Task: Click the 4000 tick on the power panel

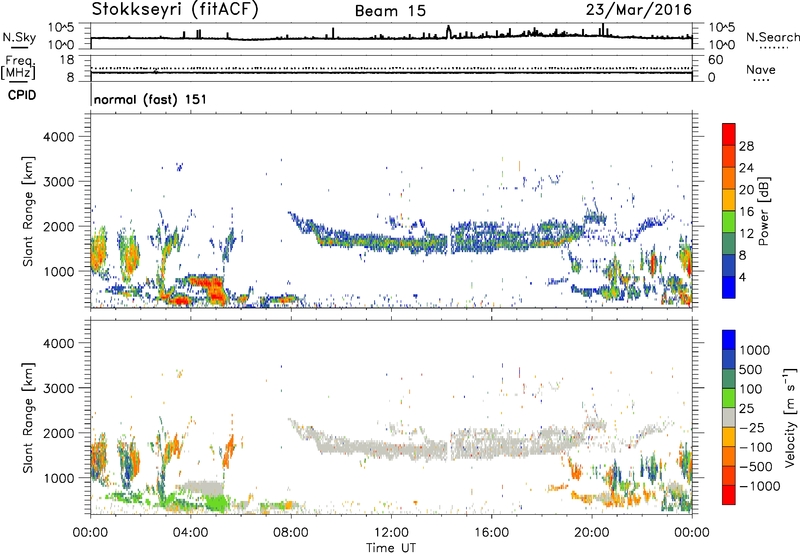Action: (58, 137)
